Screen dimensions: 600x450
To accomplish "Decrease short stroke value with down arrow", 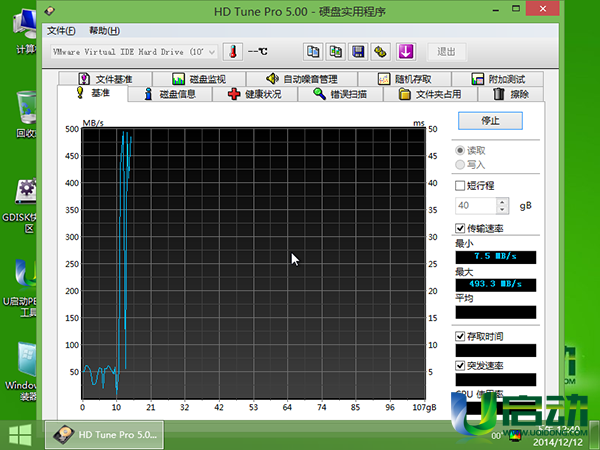I will point(502,210).
